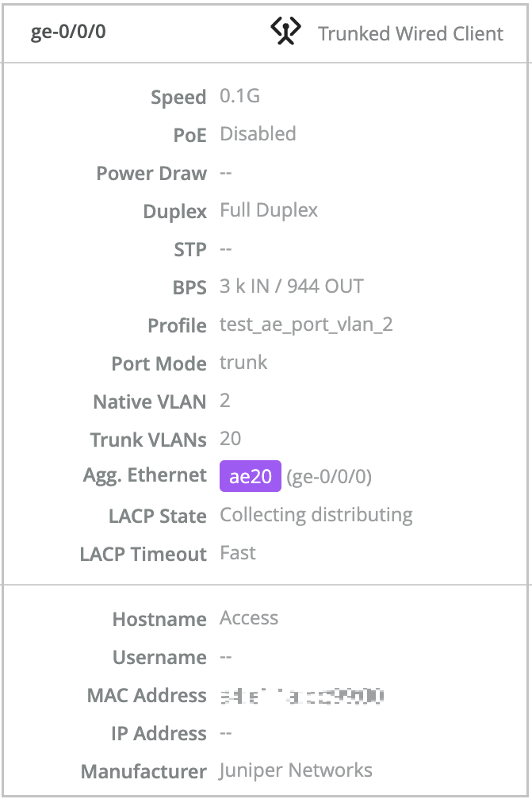Open the ae20 aggregated Ethernet link
532x799 pixels.
click(x=251, y=475)
